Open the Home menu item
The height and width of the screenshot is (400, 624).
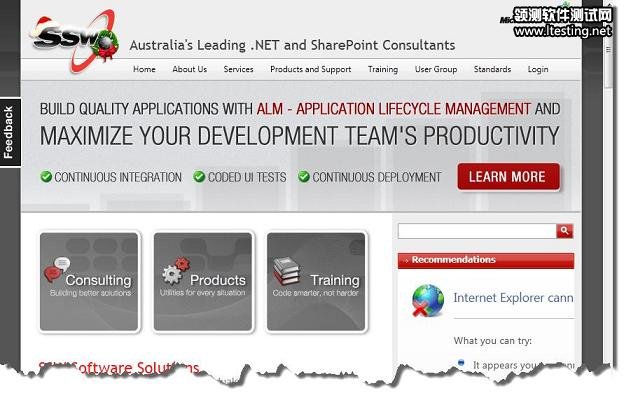144,70
